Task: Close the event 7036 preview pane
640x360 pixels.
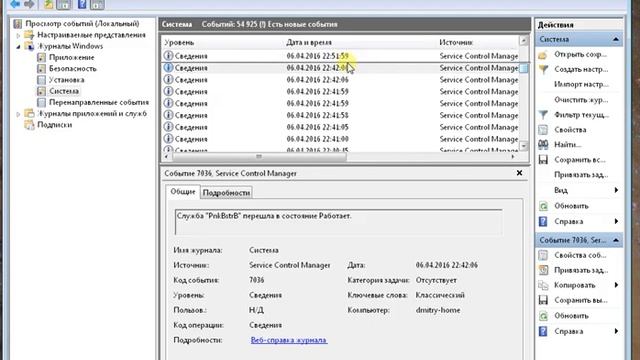Action: tap(519, 173)
